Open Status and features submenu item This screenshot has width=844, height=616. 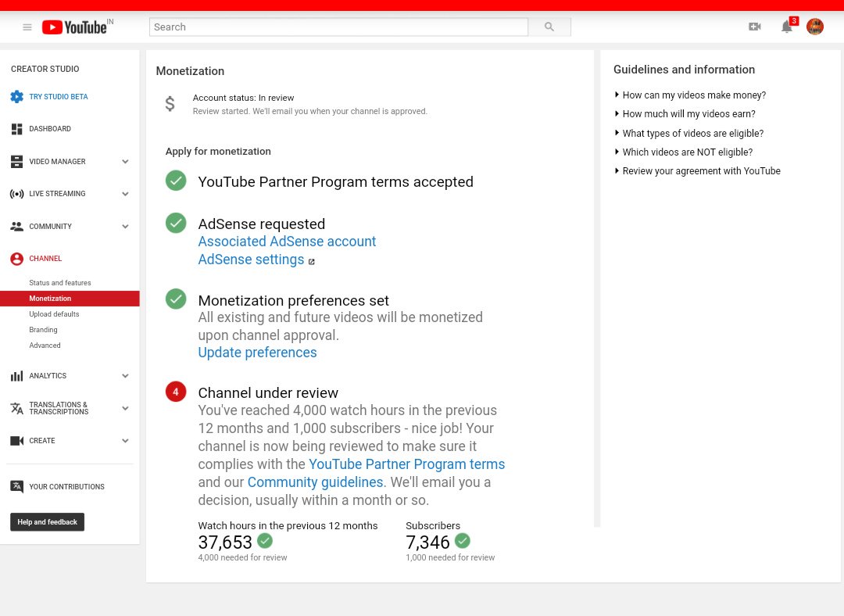coord(60,283)
